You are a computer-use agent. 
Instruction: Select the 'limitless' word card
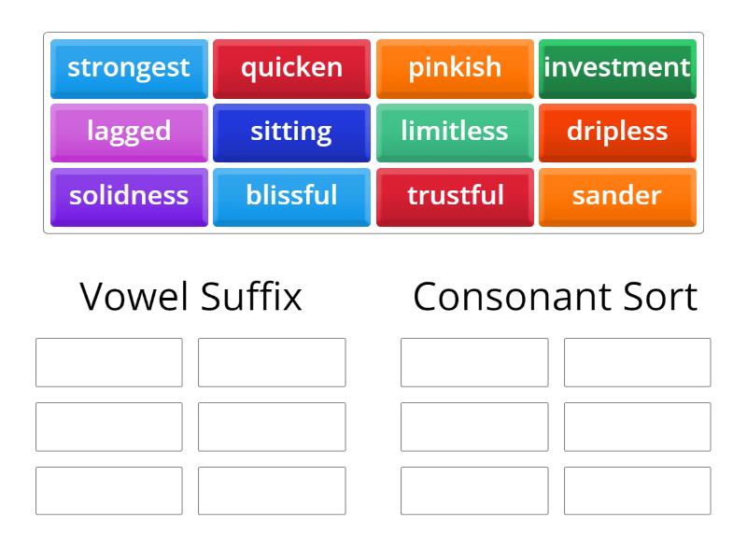455,132
